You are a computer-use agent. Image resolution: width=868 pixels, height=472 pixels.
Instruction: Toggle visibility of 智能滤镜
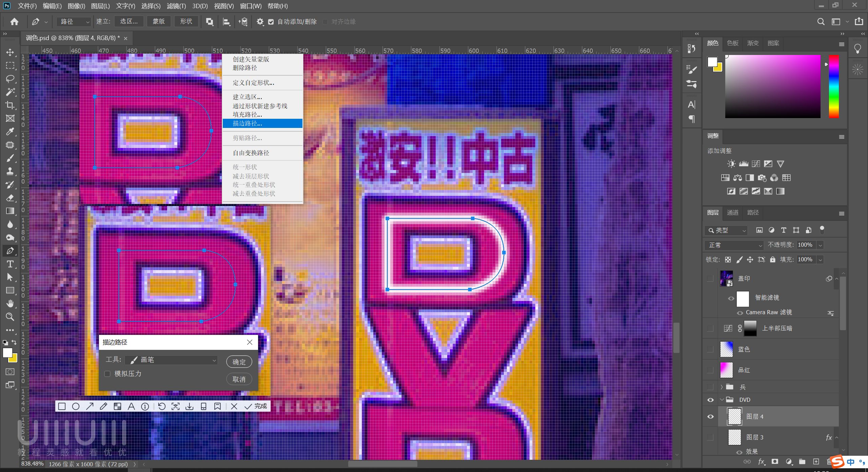coord(731,299)
